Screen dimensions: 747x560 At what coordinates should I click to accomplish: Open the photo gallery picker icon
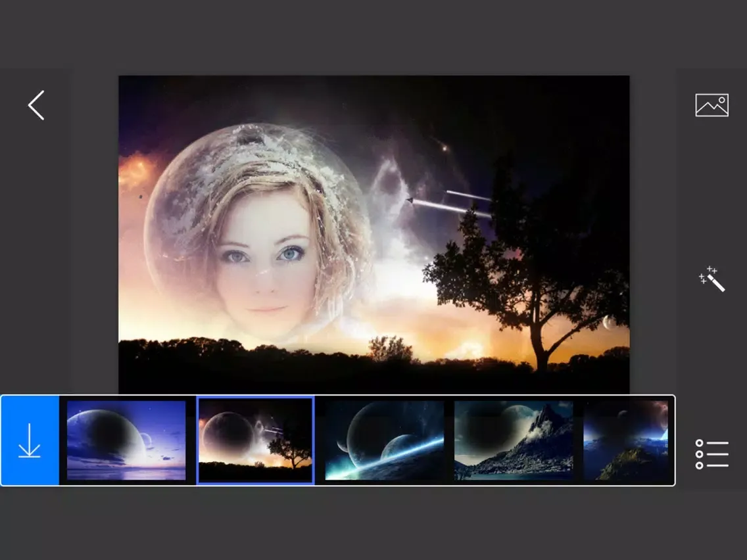point(711,105)
